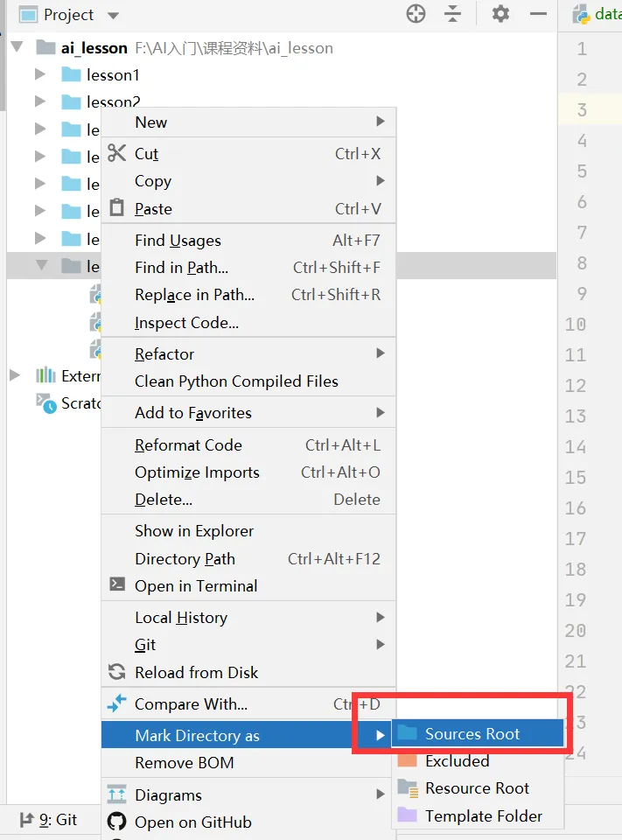Select Replace in Path...
The height and width of the screenshot is (840, 622).
coord(248,295)
